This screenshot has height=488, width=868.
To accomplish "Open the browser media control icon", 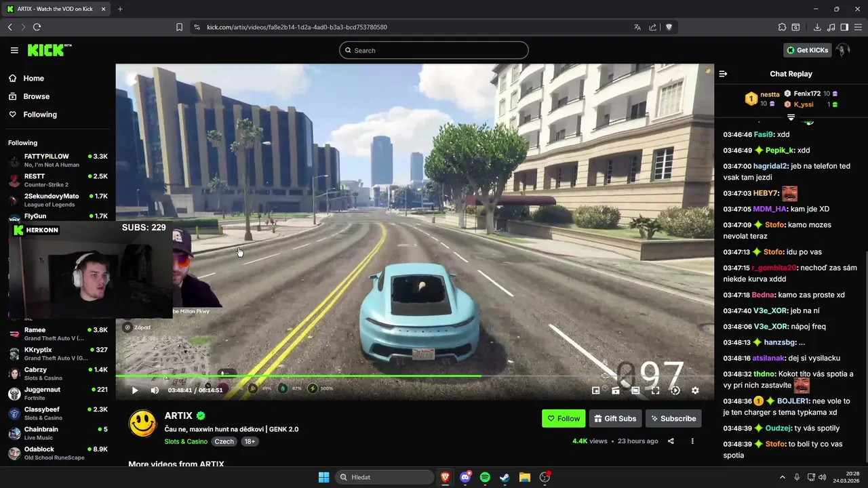I will pyautogui.click(x=831, y=27).
